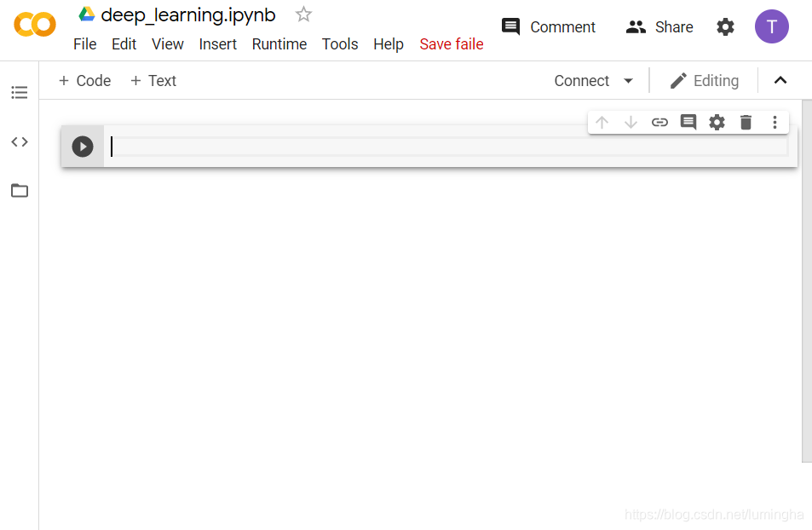Viewport: 812px width, 530px height.
Task: Add a new Code cell
Action: click(84, 80)
